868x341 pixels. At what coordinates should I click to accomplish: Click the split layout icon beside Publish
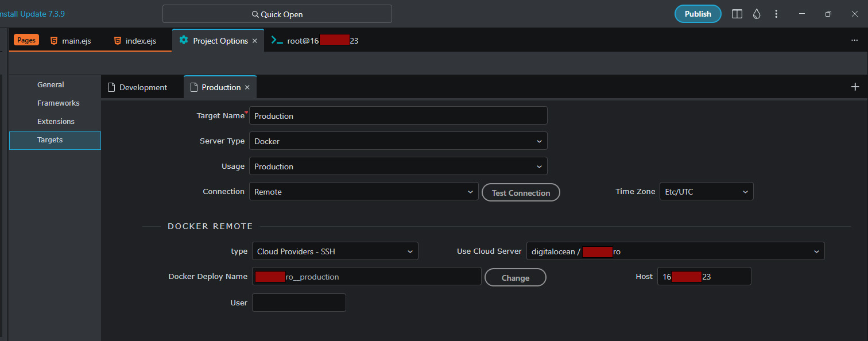737,14
